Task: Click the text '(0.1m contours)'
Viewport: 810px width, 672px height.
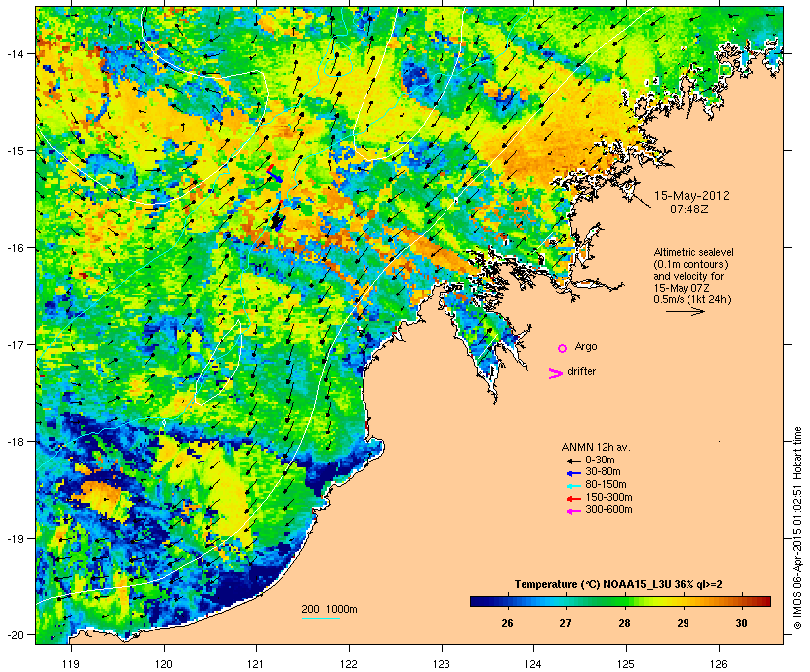Action: (x=690, y=264)
